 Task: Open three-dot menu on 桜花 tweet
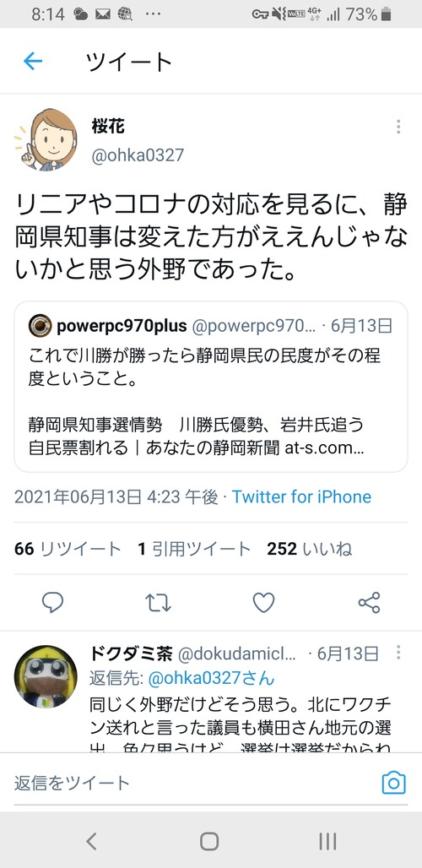click(x=398, y=127)
